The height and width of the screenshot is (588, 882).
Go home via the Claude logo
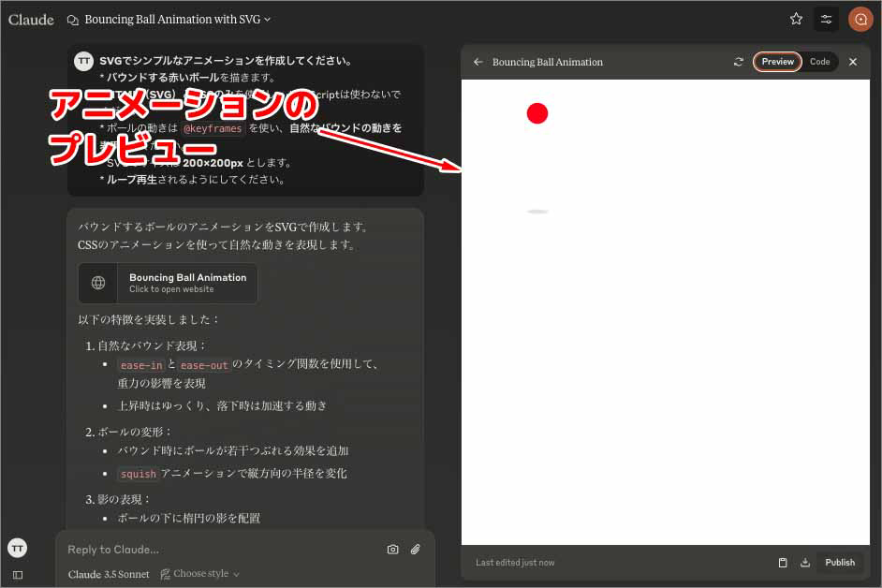(x=31, y=19)
